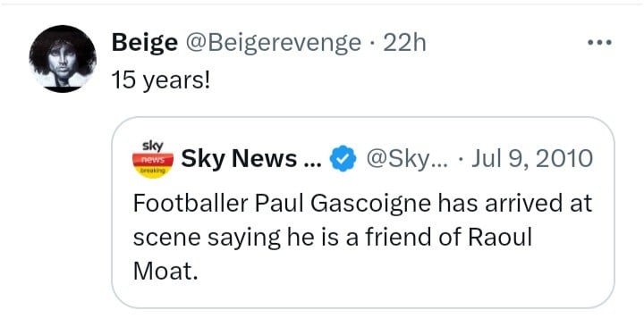Click the truncated "Sky News ..." display name
The image size is (644, 327).
click(x=252, y=158)
